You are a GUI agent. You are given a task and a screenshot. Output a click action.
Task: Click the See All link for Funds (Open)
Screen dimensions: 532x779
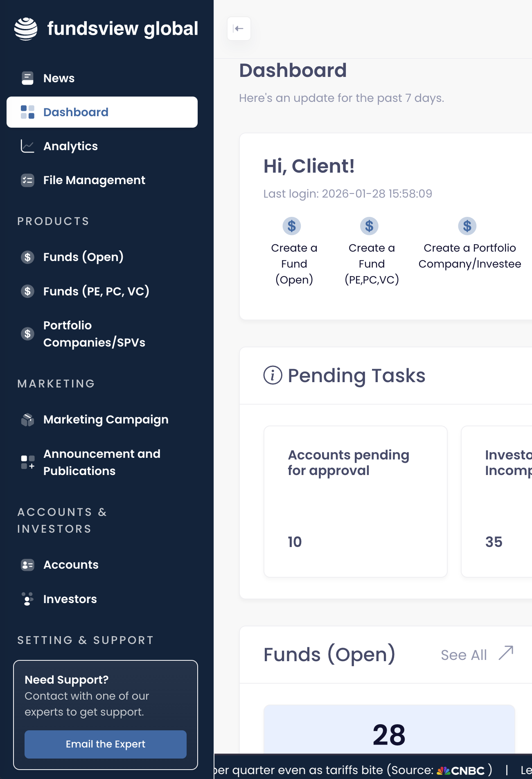tap(476, 655)
